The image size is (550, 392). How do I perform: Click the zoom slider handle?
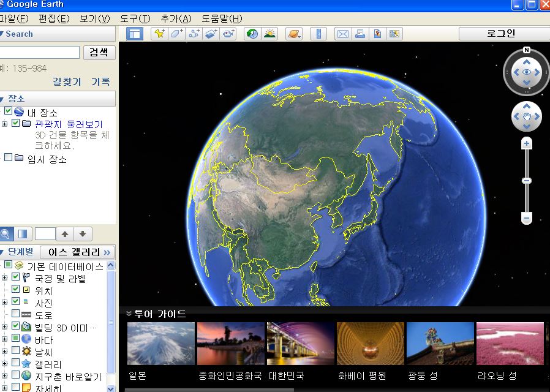pos(527,181)
